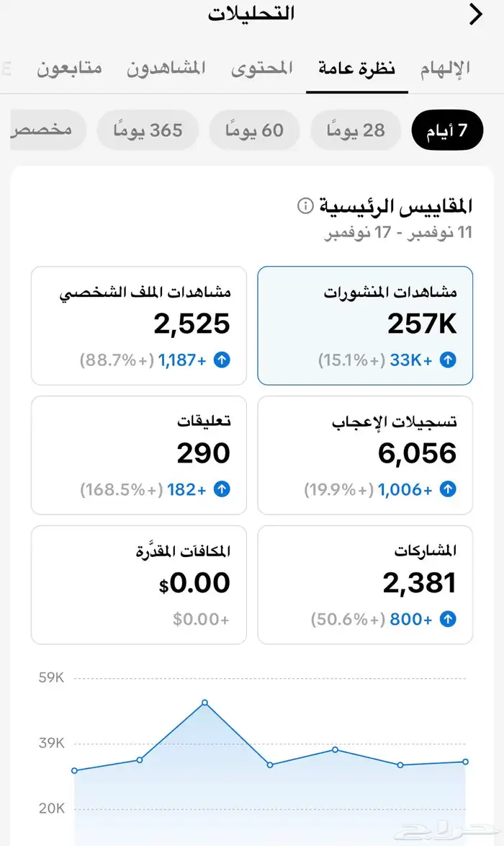Open the custom (مخصص) date range picker
This screenshot has height=846, width=504.
click(x=43, y=130)
